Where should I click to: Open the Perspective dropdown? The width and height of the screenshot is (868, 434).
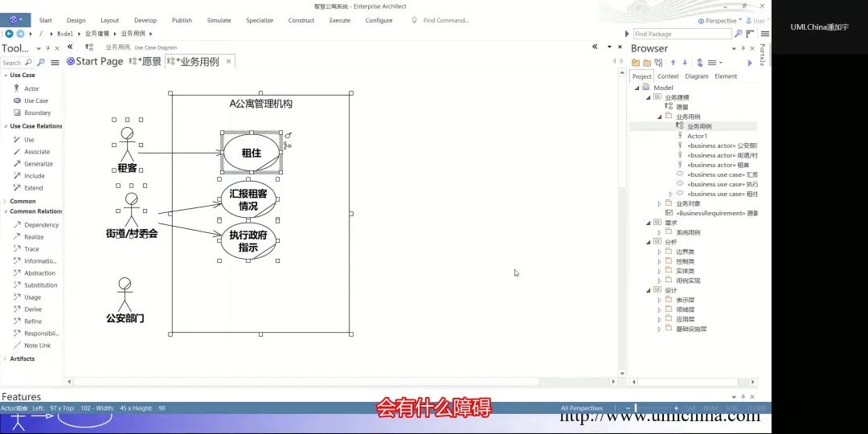tap(719, 21)
